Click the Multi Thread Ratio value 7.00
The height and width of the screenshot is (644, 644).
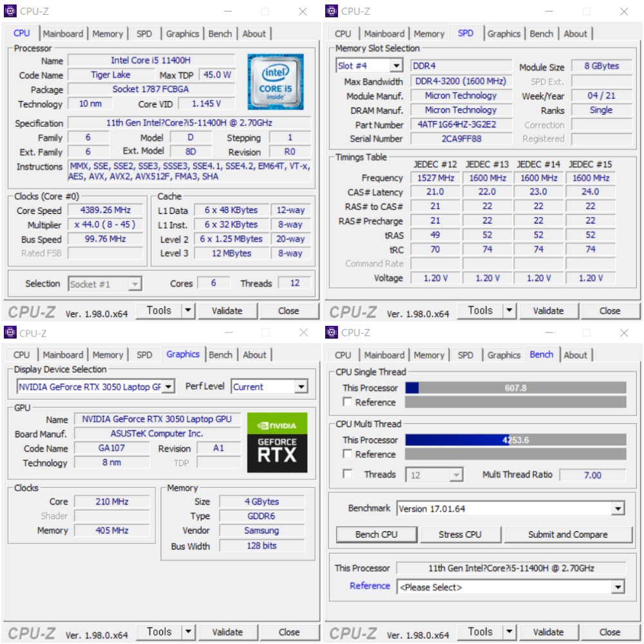(x=592, y=475)
